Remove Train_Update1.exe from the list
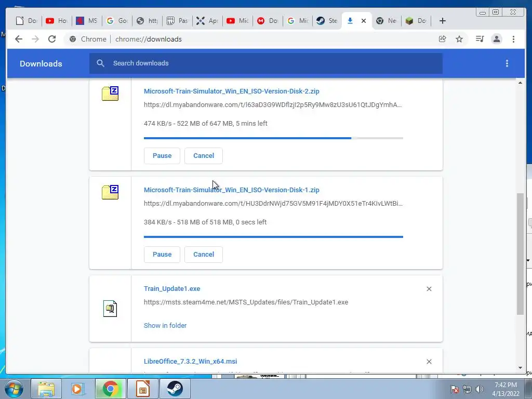The image size is (532, 399). click(429, 289)
